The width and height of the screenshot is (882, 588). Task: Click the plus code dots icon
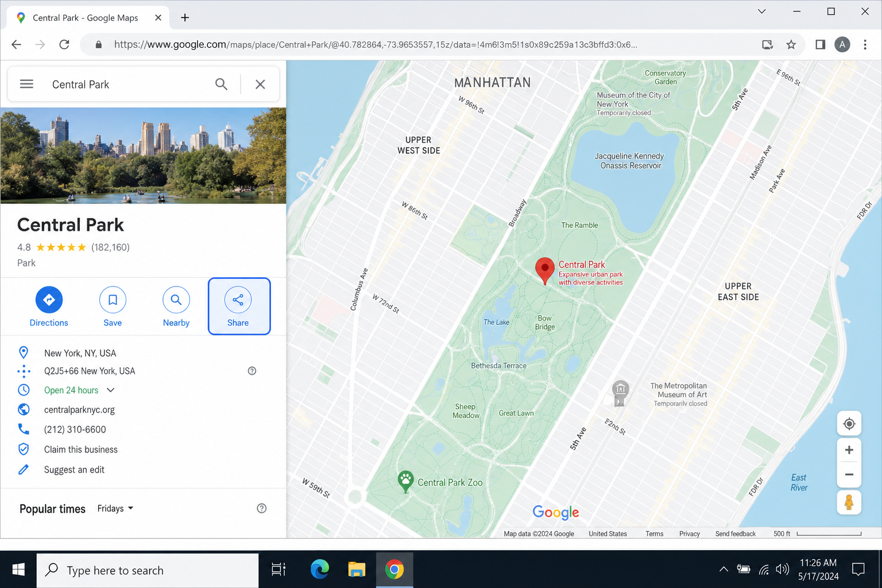click(x=24, y=371)
